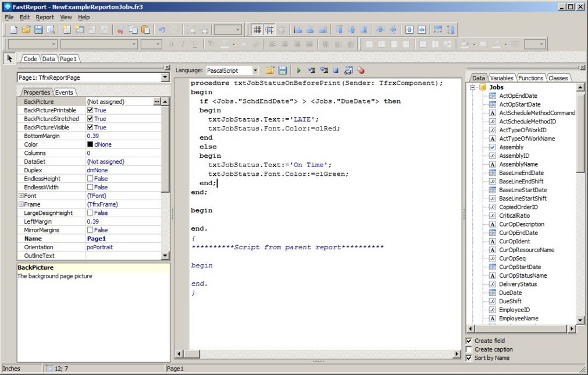Select the DueDate field in Jobs tree
The height and width of the screenshot is (375, 588).
(510, 293)
